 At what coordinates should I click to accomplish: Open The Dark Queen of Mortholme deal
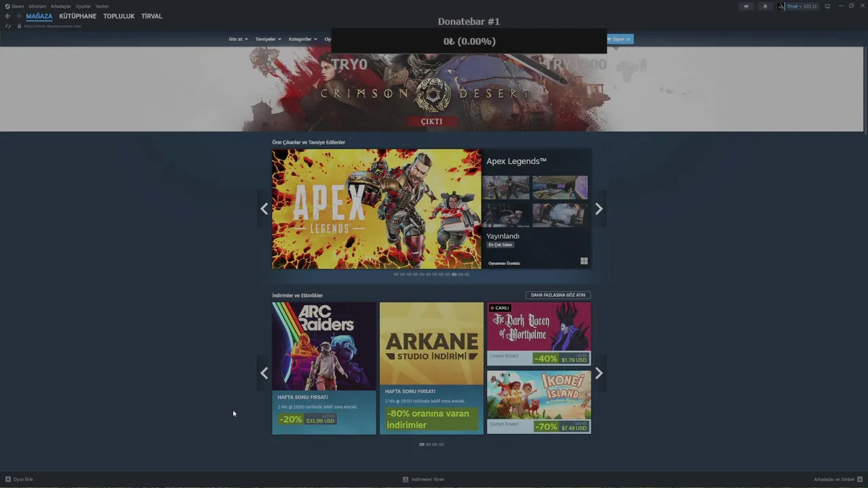pyautogui.click(x=539, y=334)
